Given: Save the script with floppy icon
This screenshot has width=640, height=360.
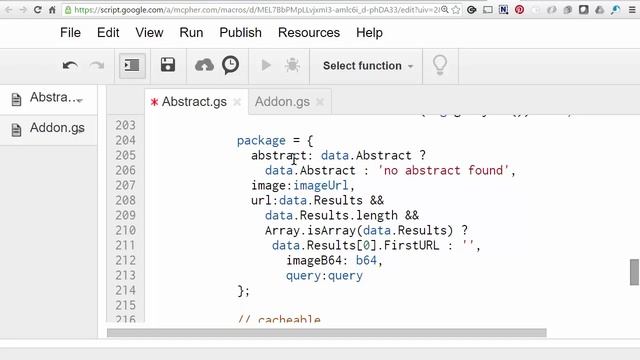Looking at the screenshot, I should point(168,65).
